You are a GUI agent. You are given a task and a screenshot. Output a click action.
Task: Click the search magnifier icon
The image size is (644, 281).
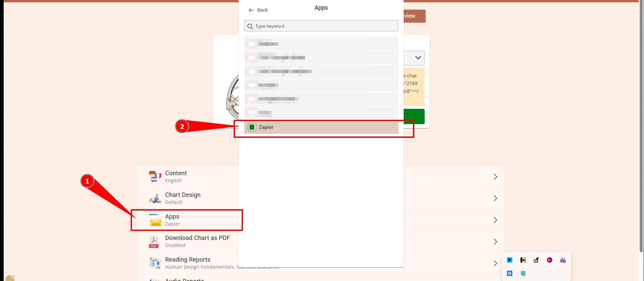[x=250, y=26]
